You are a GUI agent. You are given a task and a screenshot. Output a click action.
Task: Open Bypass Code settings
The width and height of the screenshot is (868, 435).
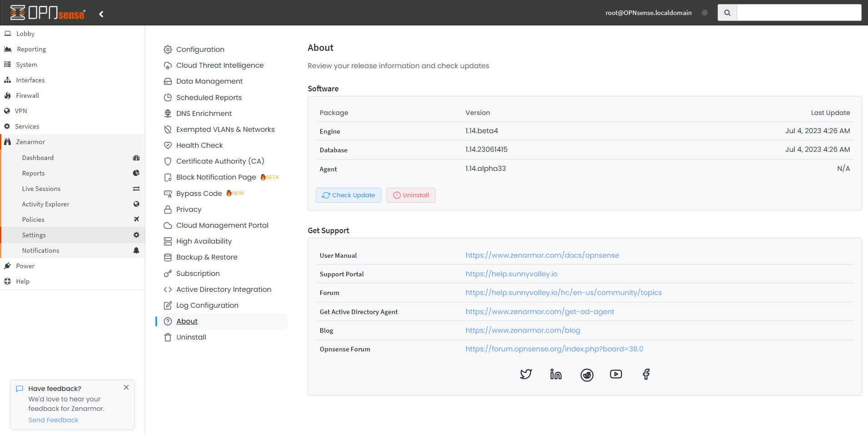pyautogui.click(x=199, y=194)
